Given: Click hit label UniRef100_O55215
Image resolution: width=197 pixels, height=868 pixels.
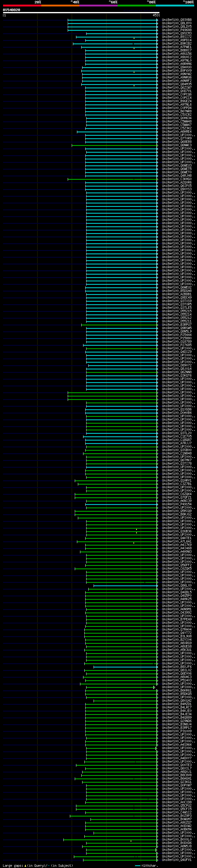Looking at the screenshot, I should coord(177,311).
